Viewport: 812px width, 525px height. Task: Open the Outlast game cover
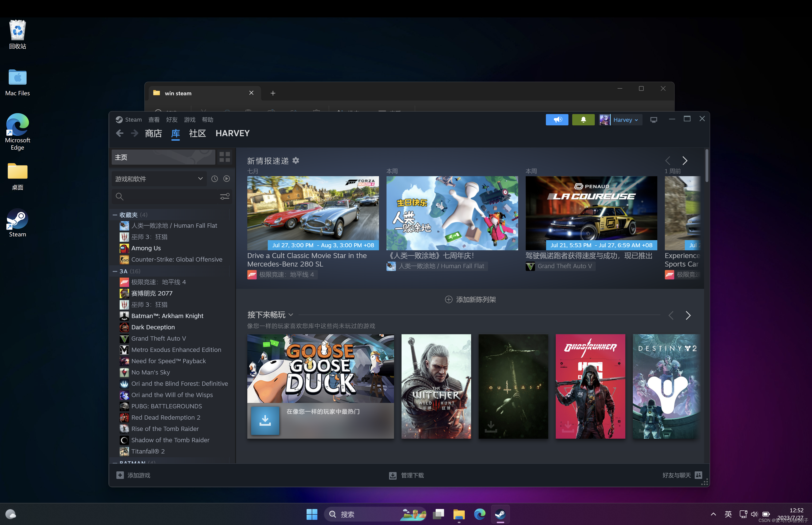pyautogui.click(x=513, y=386)
